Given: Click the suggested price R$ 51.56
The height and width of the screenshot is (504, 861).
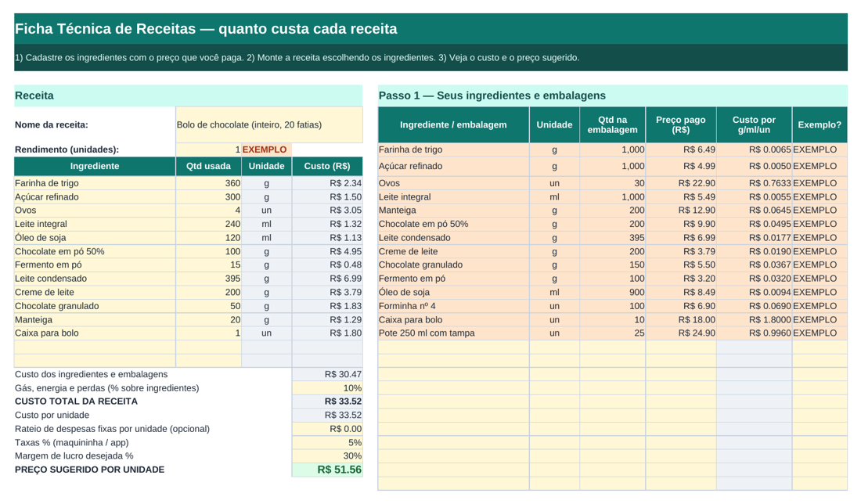Looking at the screenshot, I should pyautogui.click(x=327, y=470).
